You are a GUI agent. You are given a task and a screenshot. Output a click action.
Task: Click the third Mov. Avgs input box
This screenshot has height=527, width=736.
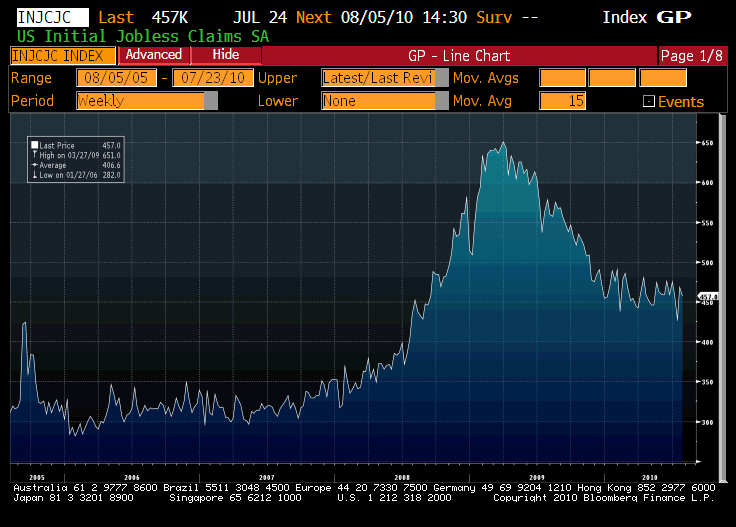click(x=662, y=78)
